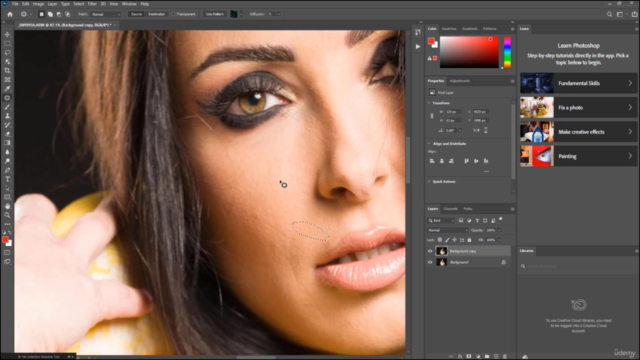
Task: Click the flip vertical icon in Transform
Action: (486, 130)
